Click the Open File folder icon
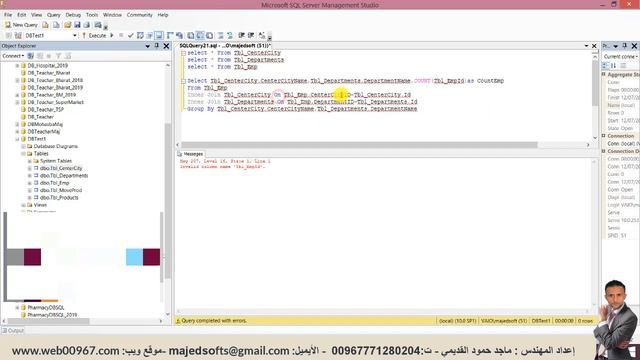The width and height of the screenshot is (640, 360). 67,25
